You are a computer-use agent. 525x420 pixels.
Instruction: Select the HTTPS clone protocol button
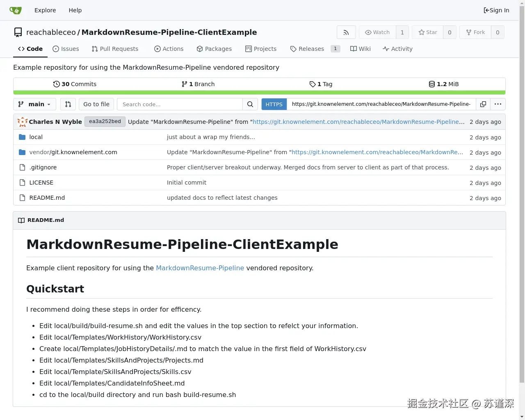coord(274,104)
